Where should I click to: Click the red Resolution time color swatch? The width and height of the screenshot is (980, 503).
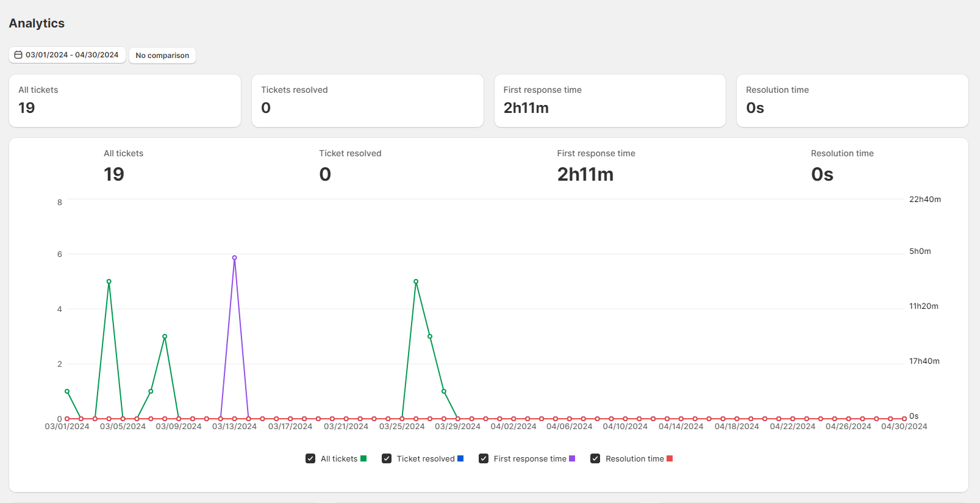tap(670, 458)
